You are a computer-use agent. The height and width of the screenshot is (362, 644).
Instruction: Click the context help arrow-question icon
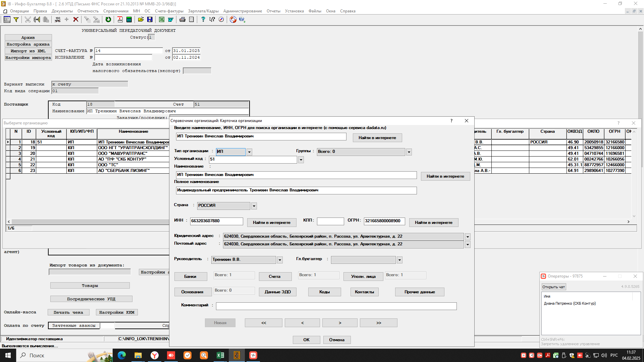tap(212, 19)
